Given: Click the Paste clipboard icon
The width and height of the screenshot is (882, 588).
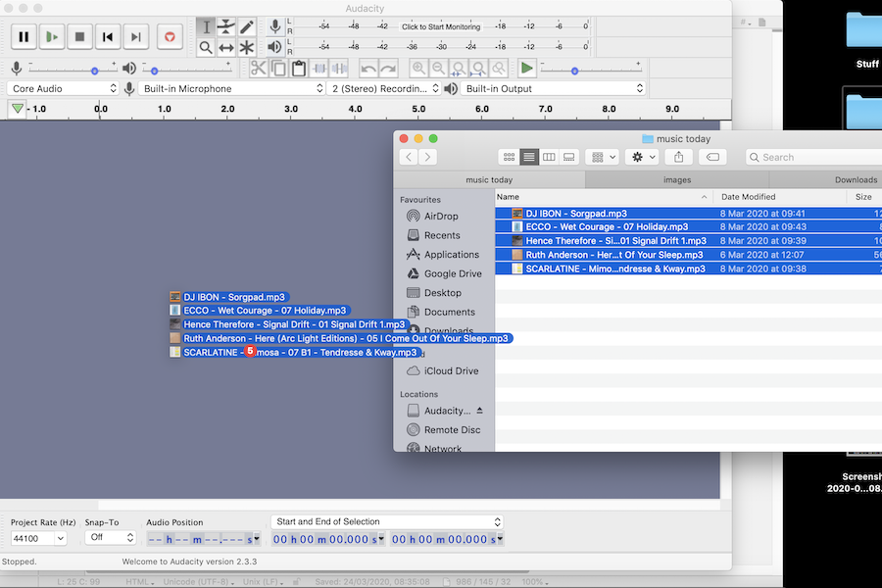Looking at the screenshot, I should (x=299, y=69).
